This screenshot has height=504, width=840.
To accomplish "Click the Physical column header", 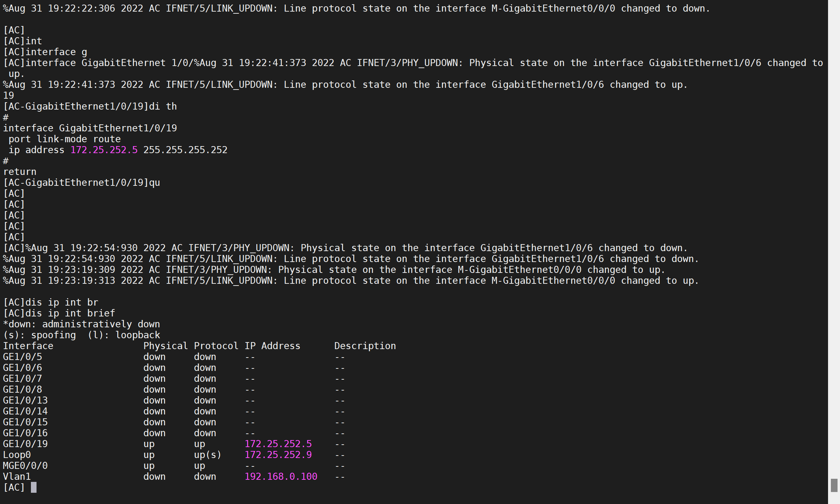I will click(x=165, y=346).
